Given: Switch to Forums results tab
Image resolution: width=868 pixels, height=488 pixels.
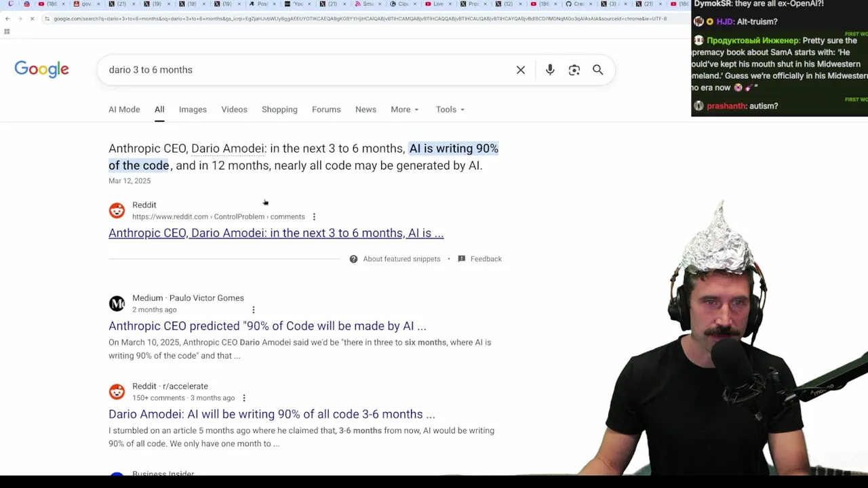Looking at the screenshot, I should (326, 109).
